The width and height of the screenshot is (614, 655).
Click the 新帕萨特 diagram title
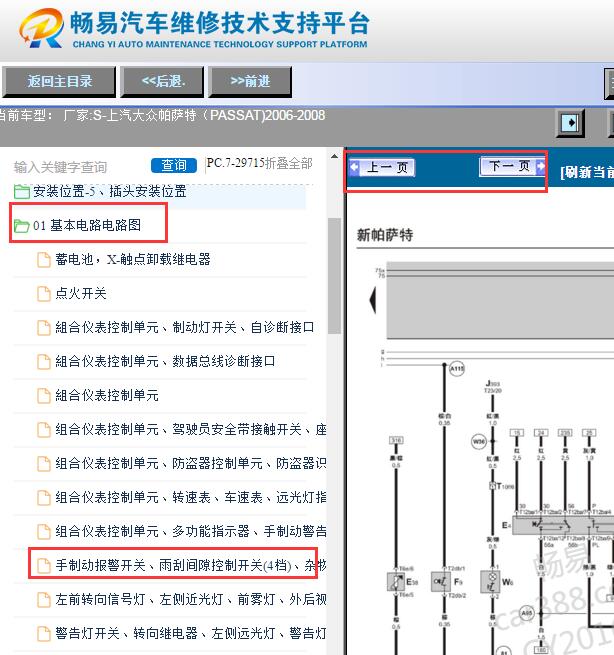coord(385,234)
